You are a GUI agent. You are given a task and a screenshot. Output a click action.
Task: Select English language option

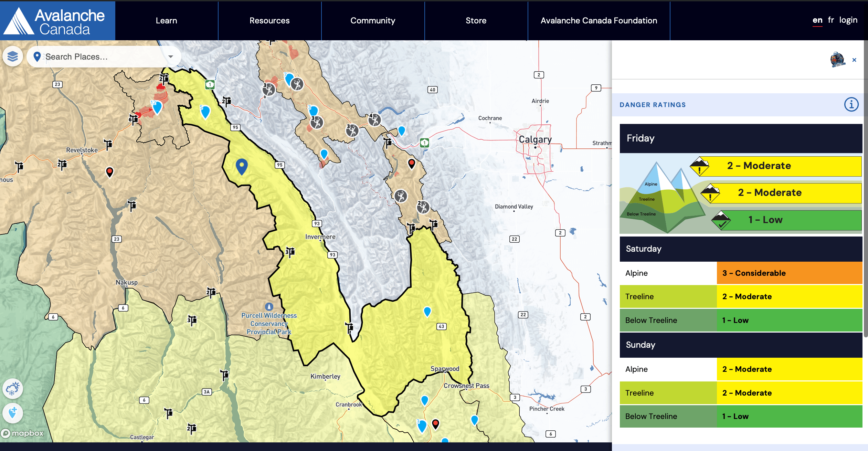(x=817, y=20)
